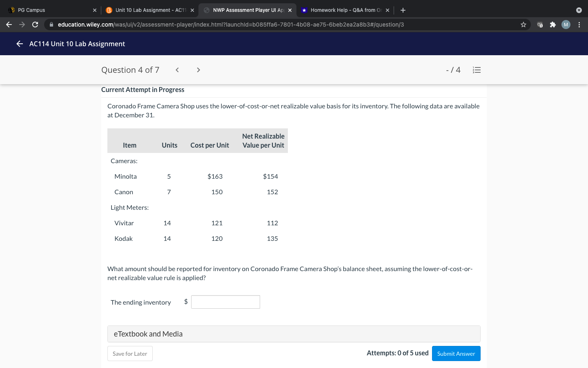Click the Save for Later button
This screenshot has width=588, height=368.
coord(130,354)
